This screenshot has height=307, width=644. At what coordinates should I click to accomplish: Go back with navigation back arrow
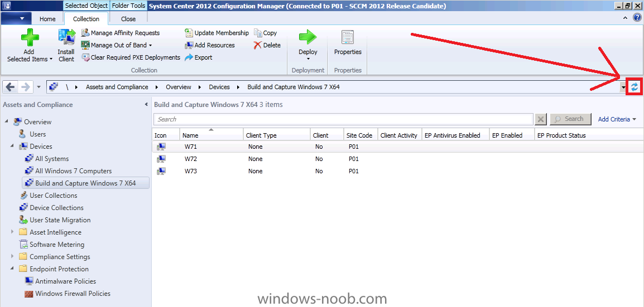(x=11, y=86)
